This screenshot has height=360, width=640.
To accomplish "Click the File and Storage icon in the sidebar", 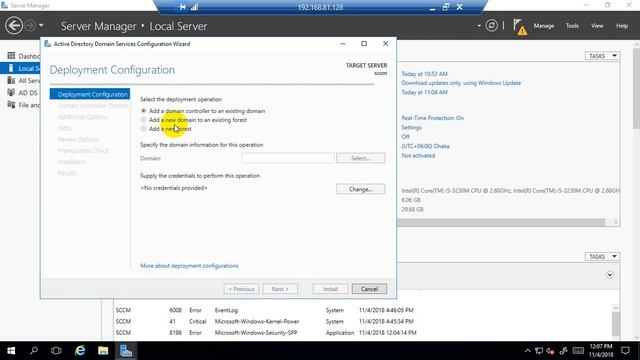I will coord(11,105).
